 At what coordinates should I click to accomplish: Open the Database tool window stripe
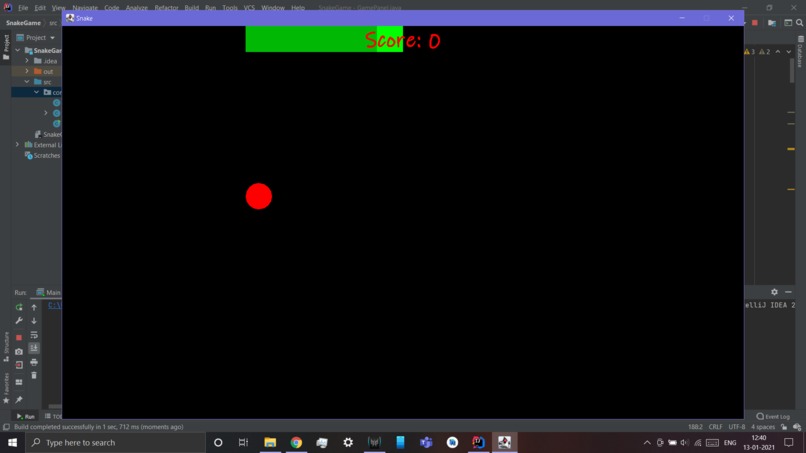point(800,52)
